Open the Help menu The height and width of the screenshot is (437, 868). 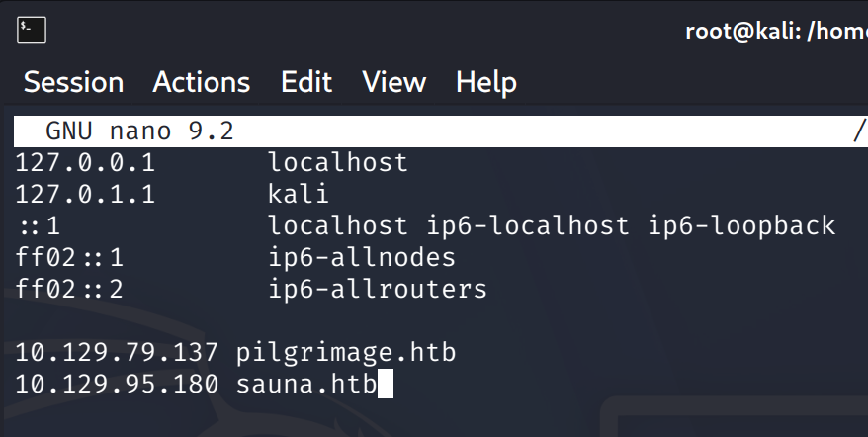click(x=486, y=82)
